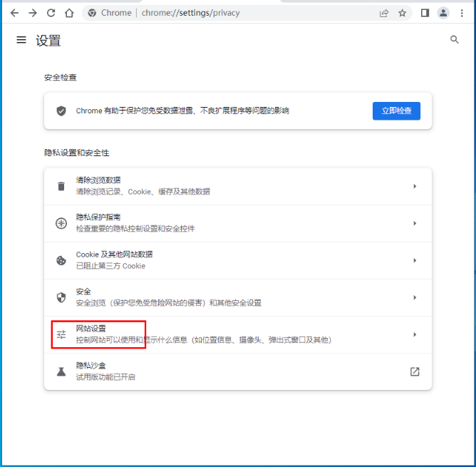The height and width of the screenshot is (467, 476).
Task: Go forward with the browser arrow
Action: tap(33, 13)
